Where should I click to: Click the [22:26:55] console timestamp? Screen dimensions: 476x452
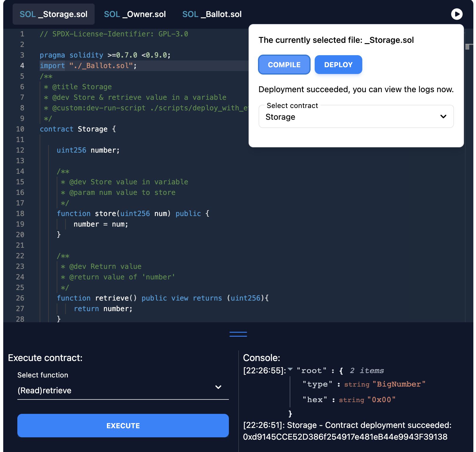(x=265, y=371)
